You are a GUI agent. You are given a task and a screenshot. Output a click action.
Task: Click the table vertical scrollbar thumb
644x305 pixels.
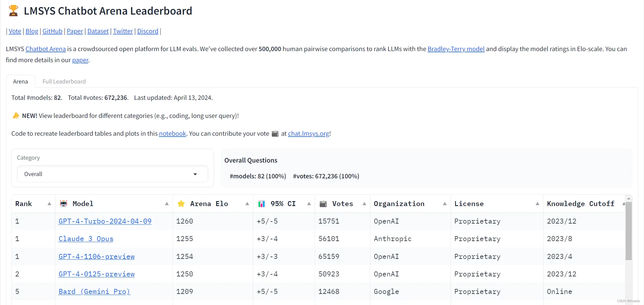coord(629,231)
